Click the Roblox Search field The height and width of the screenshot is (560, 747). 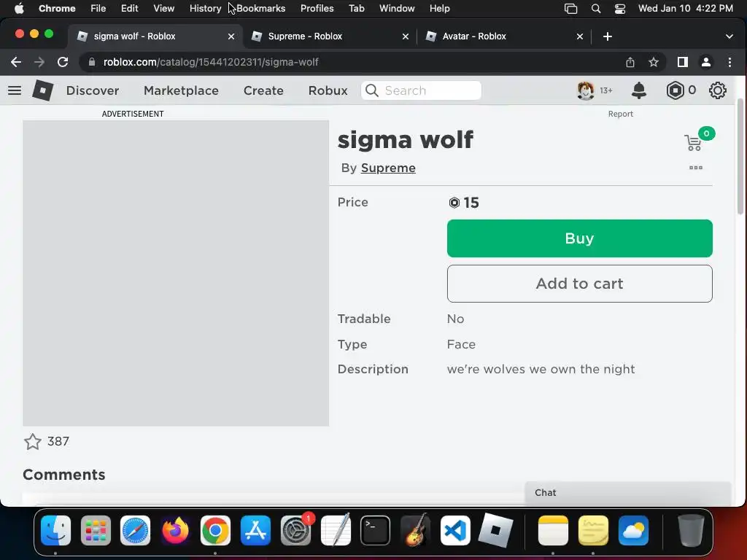click(421, 90)
